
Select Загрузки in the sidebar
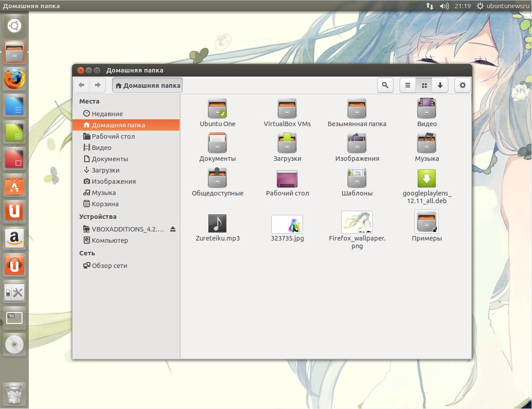[126, 170]
